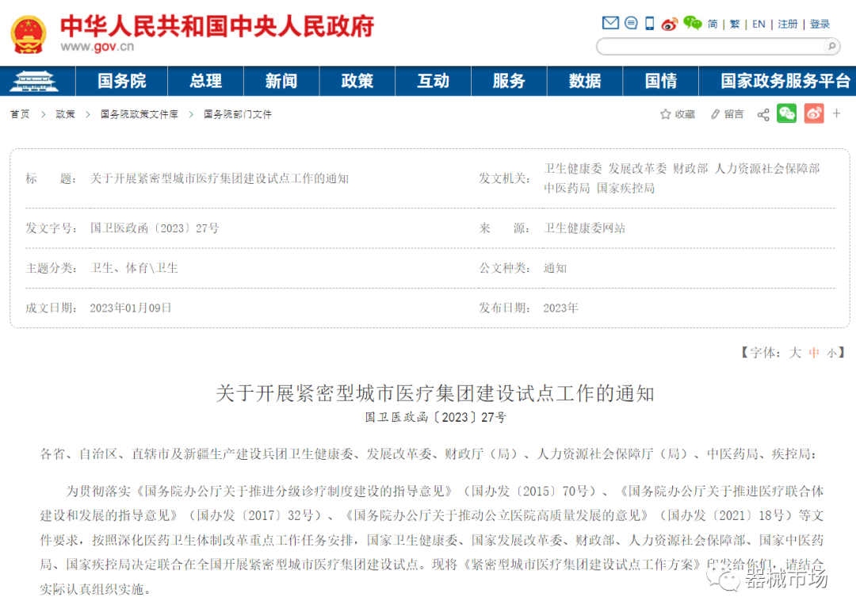The width and height of the screenshot is (856, 616).
Task: Click the home building icon in navbar
Action: (x=38, y=81)
